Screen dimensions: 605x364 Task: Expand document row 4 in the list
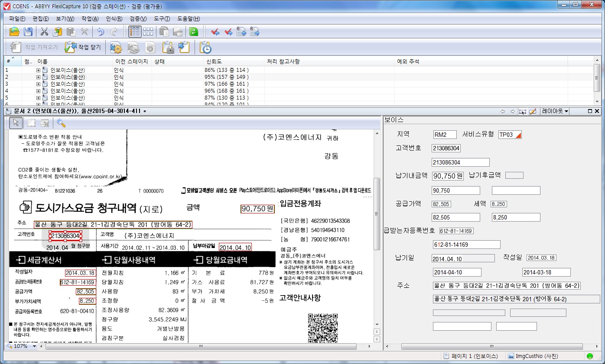pyautogui.click(x=38, y=91)
